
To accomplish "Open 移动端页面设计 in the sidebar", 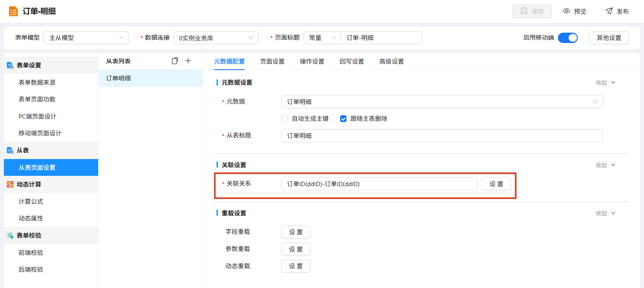I will click(x=51, y=133).
